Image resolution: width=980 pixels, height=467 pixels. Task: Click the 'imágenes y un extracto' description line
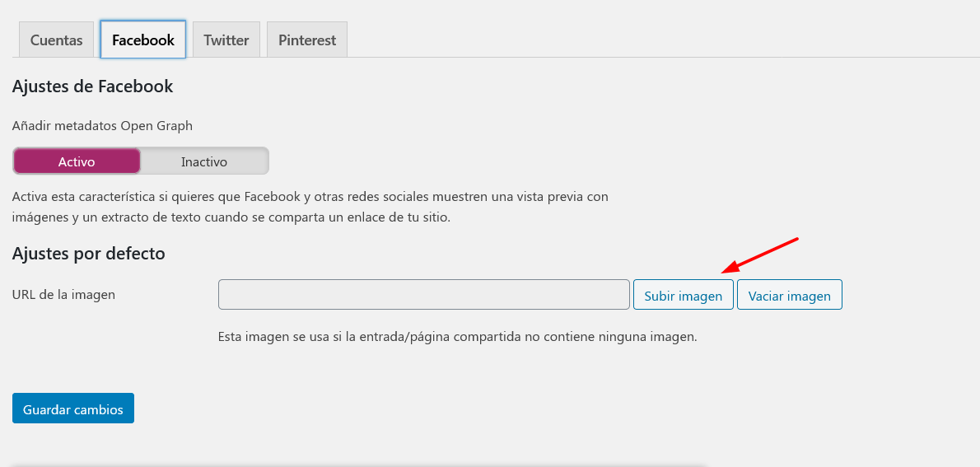231,218
